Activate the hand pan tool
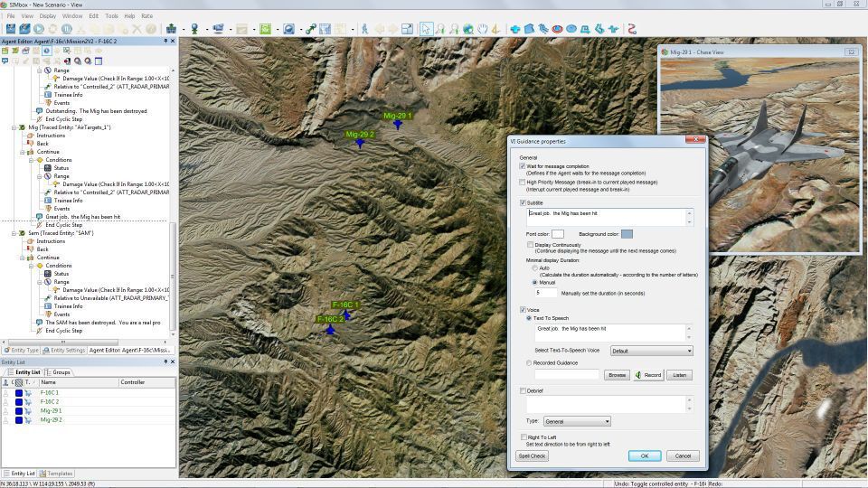Viewport: 868px width, 488px height. [x=483, y=29]
